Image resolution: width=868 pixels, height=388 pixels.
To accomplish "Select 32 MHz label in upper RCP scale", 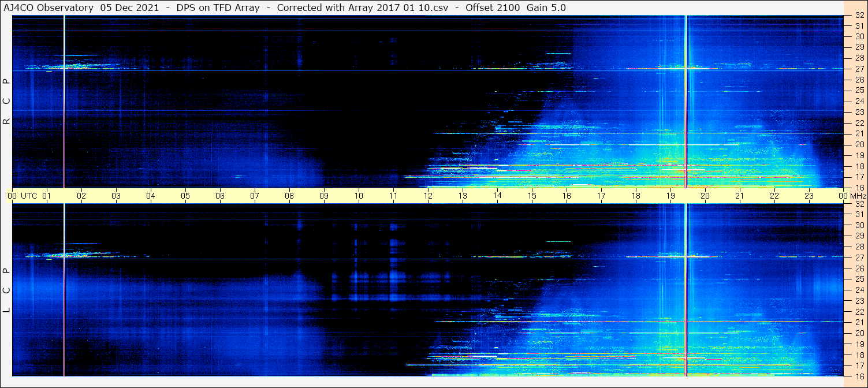I will (x=859, y=16).
